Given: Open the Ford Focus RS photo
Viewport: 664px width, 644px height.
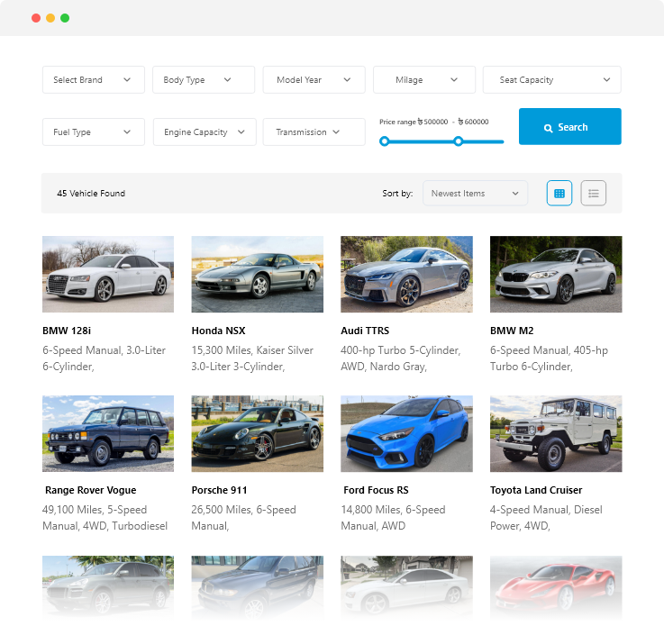Looking at the screenshot, I should 406,433.
